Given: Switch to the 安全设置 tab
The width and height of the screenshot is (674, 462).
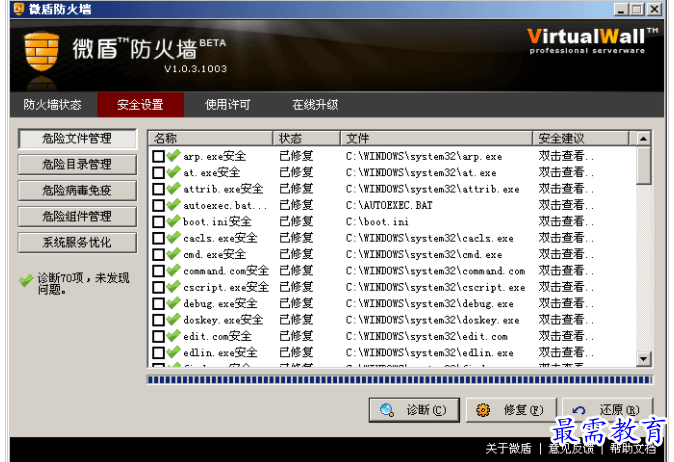Looking at the screenshot, I should tap(141, 104).
